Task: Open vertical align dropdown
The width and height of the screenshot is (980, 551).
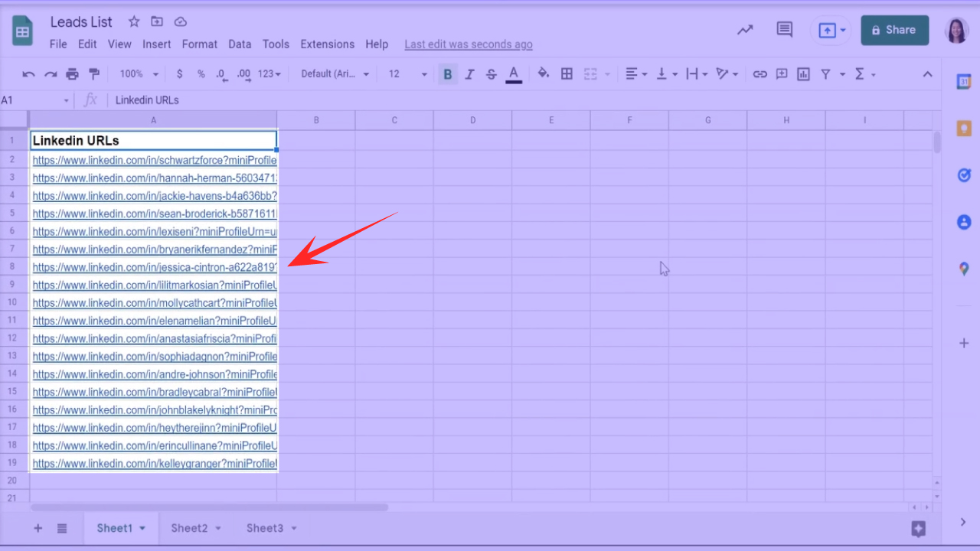Action: coord(667,74)
